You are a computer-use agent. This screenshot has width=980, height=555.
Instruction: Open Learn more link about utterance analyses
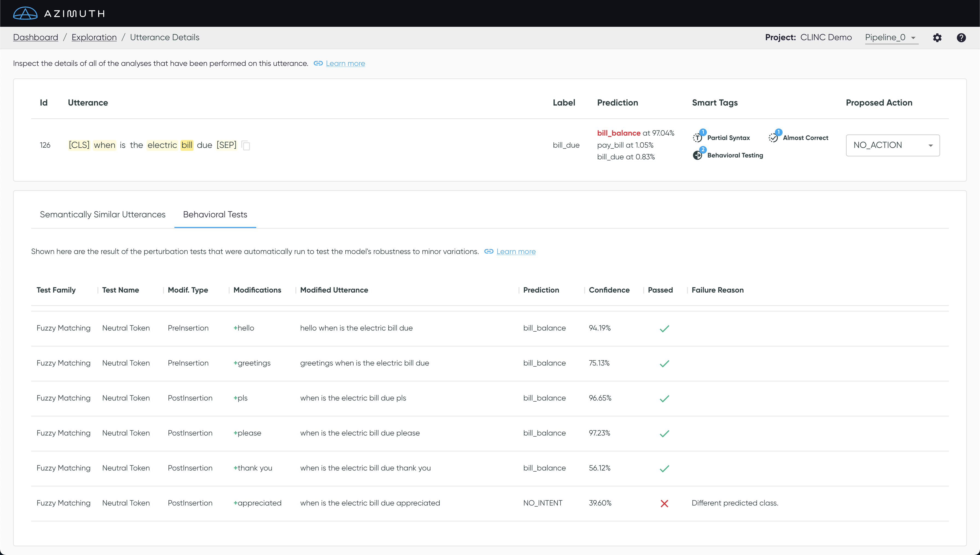pos(345,63)
